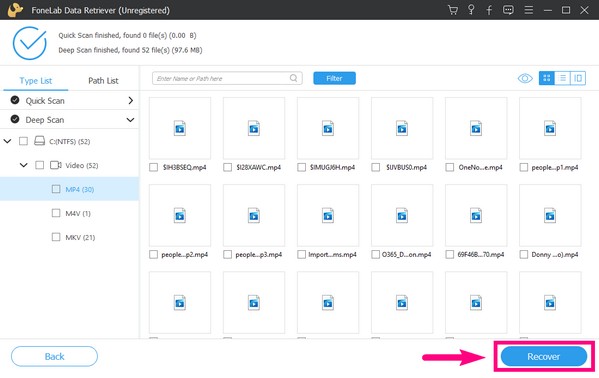The image size is (599, 378).
Task: Click the C:(NTFS) drive icon
Action: coord(39,141)
